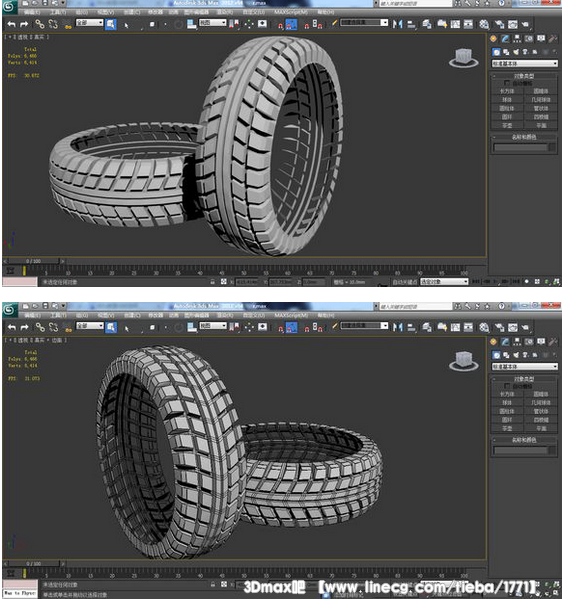Open Modify panel tab in upper command panel

coord(505,39)
